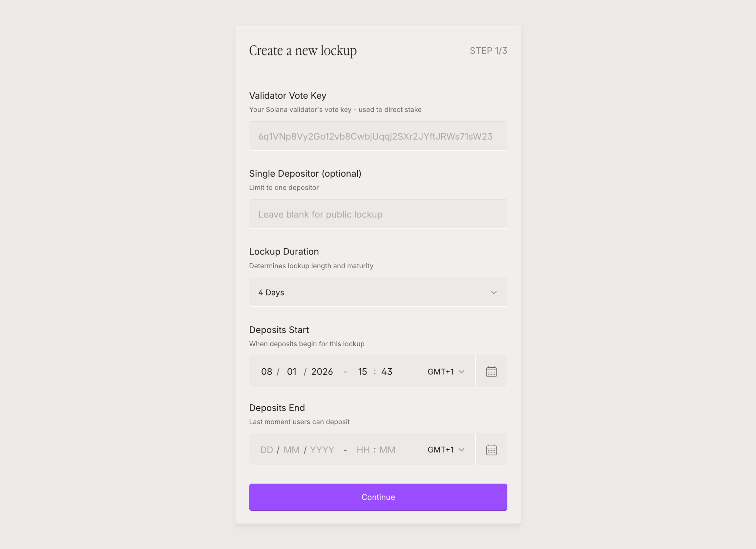The height and width of the screenshot is (549, 756).
Task: Open Deposits Start GMT+1 timezone selector
Action: pyautogui.click(x=446, y=372)
